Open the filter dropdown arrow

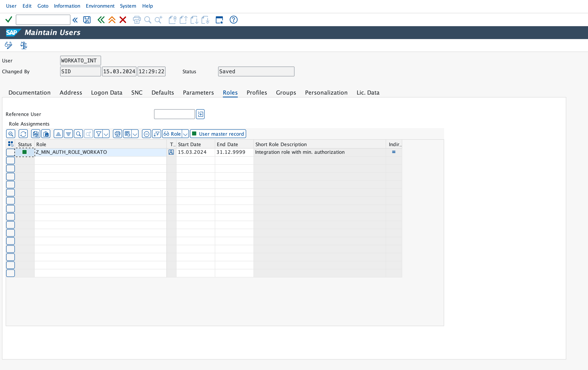(x=106, y=134)
